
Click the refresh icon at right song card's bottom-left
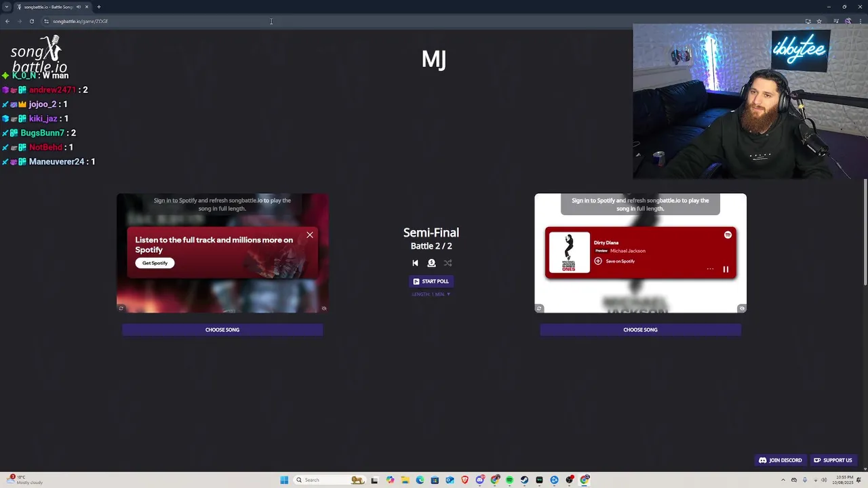[539, 308]
